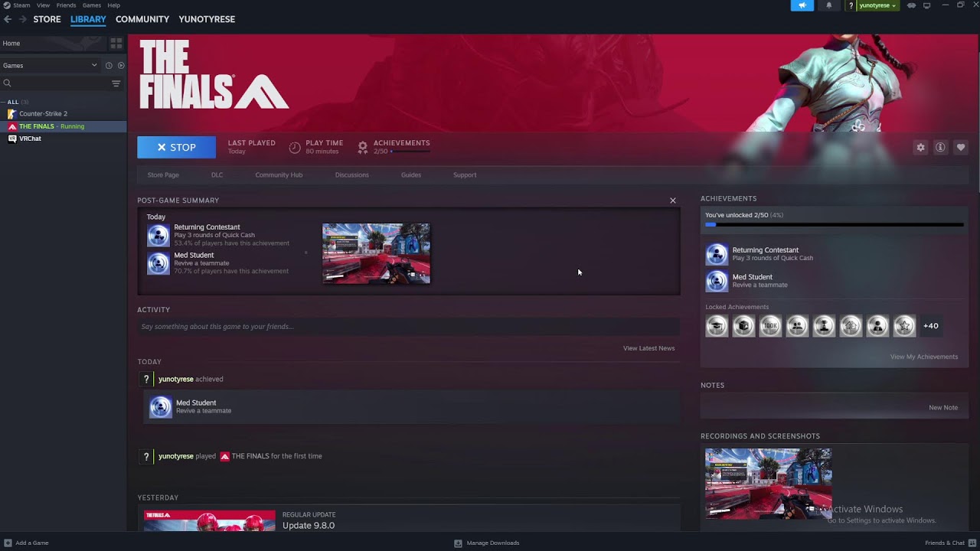Click achievements unlocked 2/50 progress bar
This screenshot has width=980, height=551.
point(835,225)
